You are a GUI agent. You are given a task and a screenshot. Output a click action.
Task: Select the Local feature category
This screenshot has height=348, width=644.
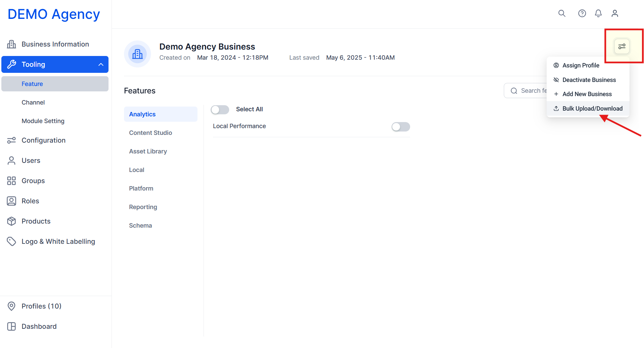pyautogui.click(x=161, y=170)
